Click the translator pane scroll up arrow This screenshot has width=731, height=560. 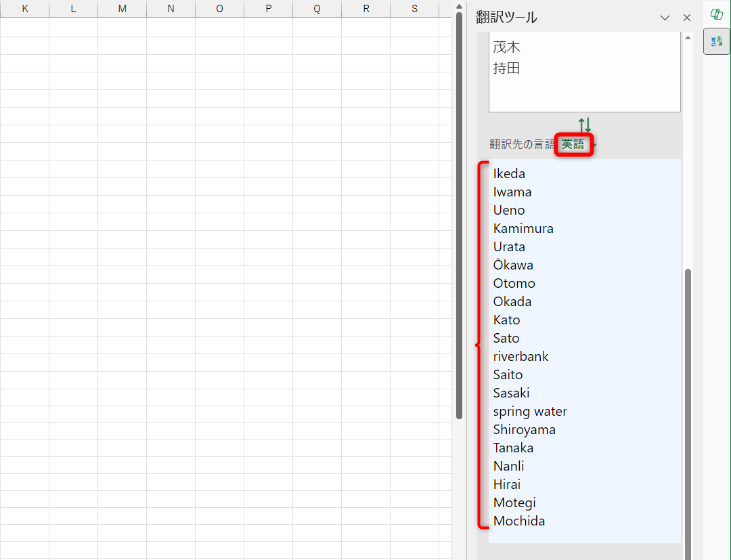(x=688, y=38)
